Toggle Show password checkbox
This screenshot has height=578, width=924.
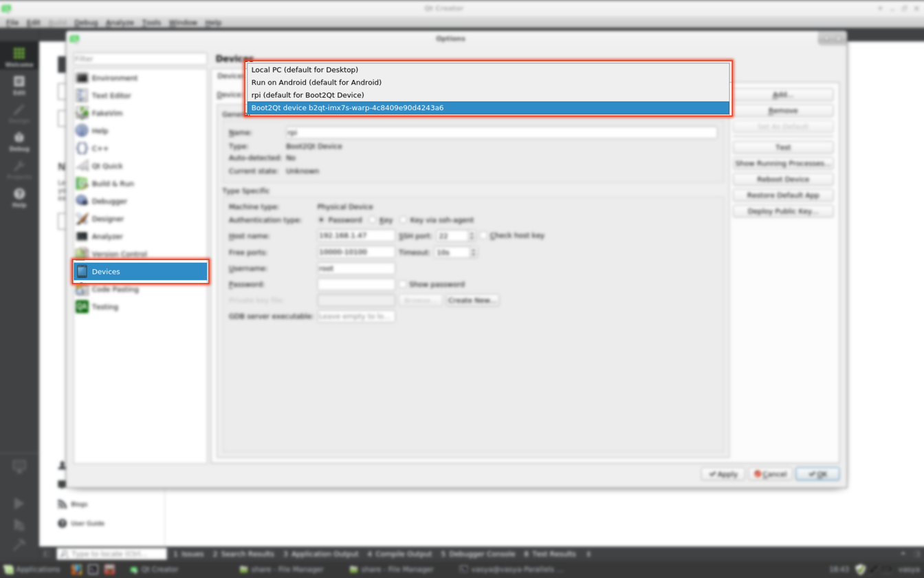coord(403,284)
